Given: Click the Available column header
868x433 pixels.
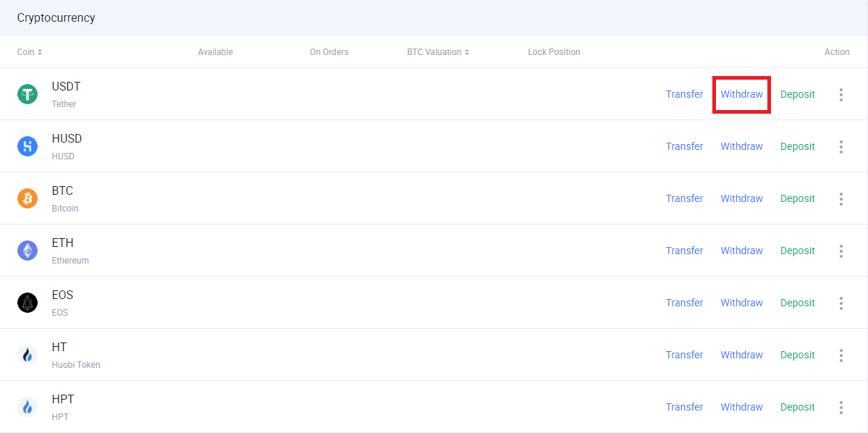Looking at the screenshot, I should (215, 52).
